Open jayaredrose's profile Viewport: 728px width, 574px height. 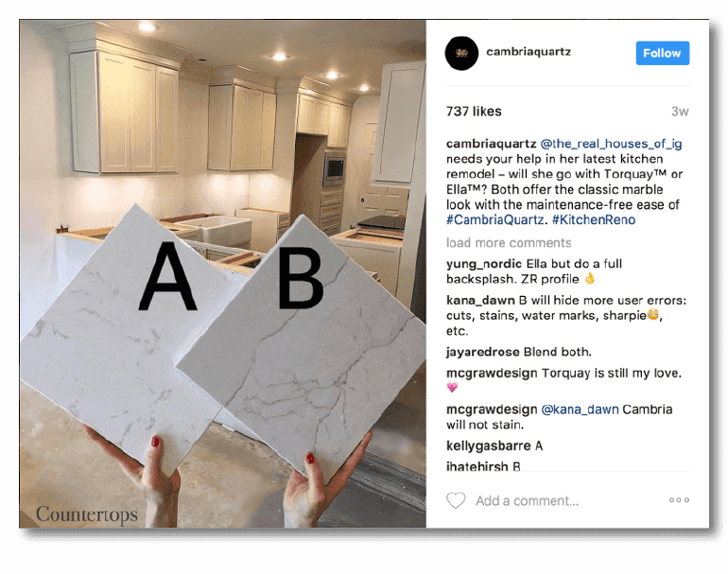[483, 352]
